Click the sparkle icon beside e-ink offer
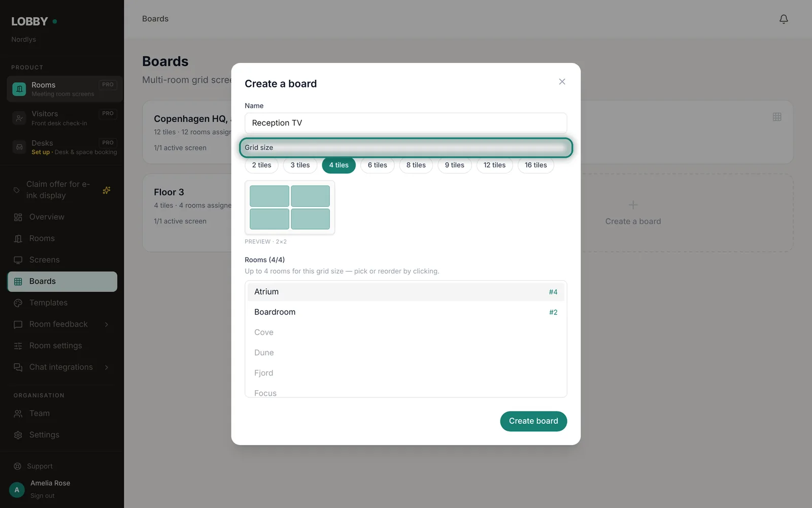The image size is (812, 508). (107, 190)
